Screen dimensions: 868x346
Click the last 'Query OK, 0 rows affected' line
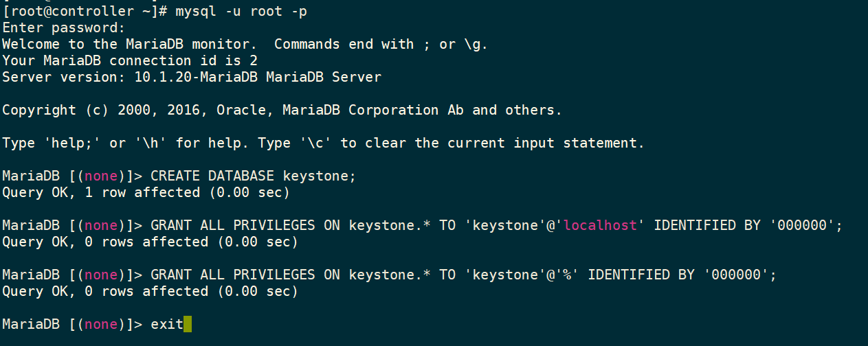[150, 291]
